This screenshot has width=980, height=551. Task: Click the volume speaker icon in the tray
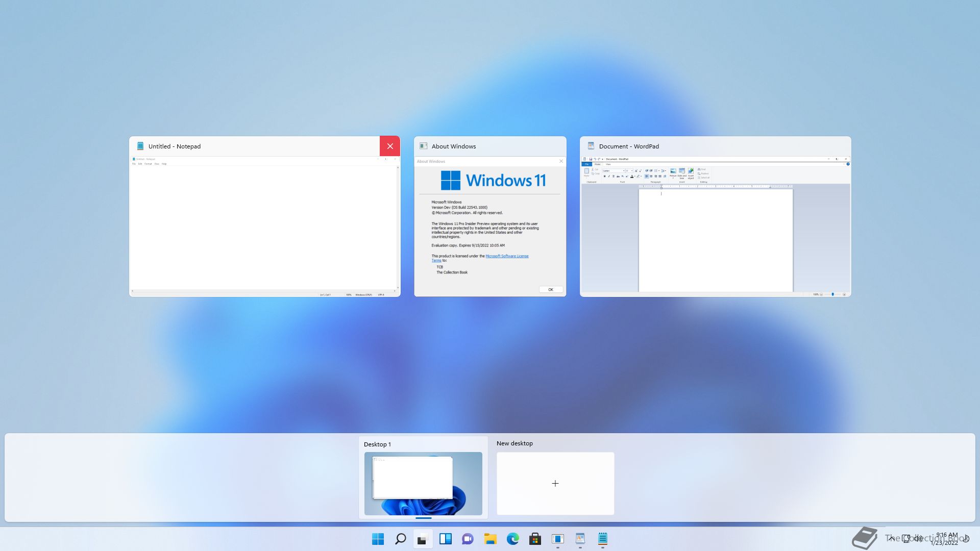918,538
